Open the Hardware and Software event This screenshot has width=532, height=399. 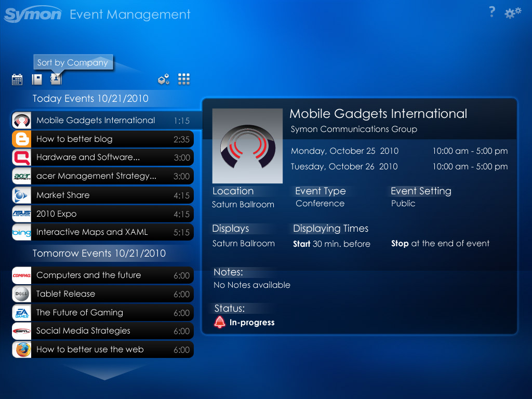pos(102,157)
